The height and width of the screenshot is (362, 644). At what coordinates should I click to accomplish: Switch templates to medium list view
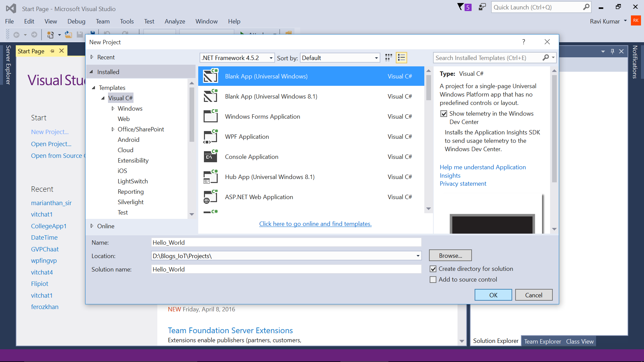401,58
